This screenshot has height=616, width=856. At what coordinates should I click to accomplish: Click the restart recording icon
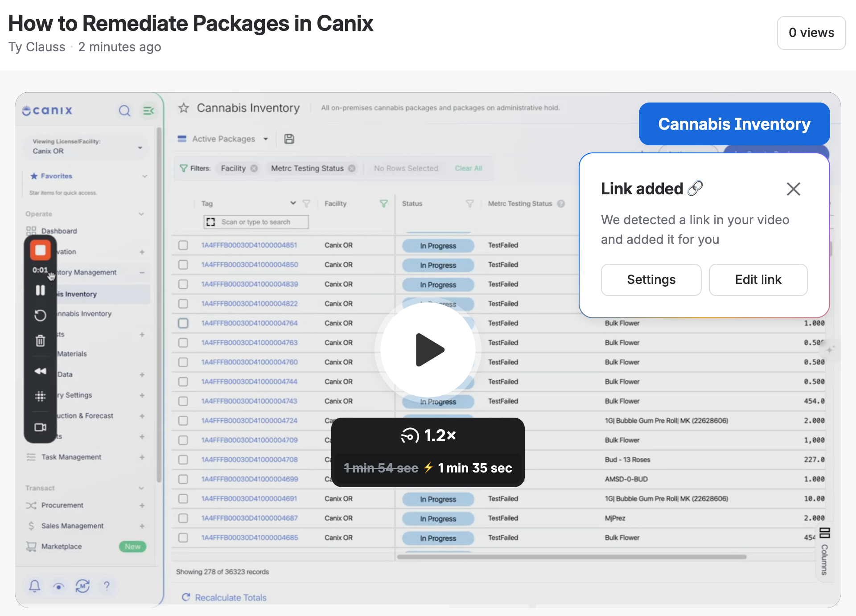[40, 316]
